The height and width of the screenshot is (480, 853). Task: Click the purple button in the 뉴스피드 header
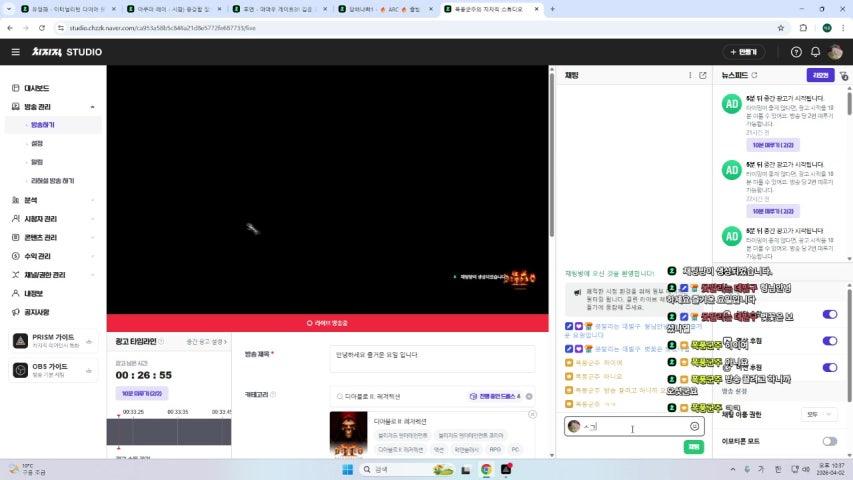tap(820, 75)
